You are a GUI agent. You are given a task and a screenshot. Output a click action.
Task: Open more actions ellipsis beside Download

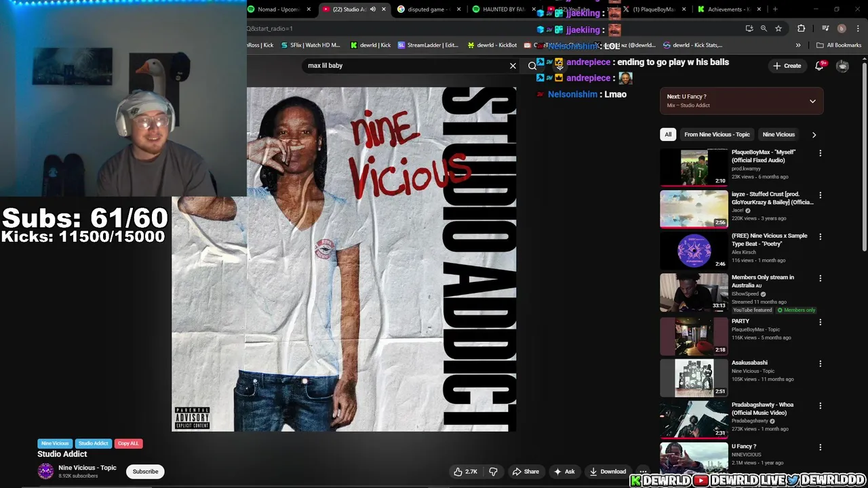[x=643, y=472]
